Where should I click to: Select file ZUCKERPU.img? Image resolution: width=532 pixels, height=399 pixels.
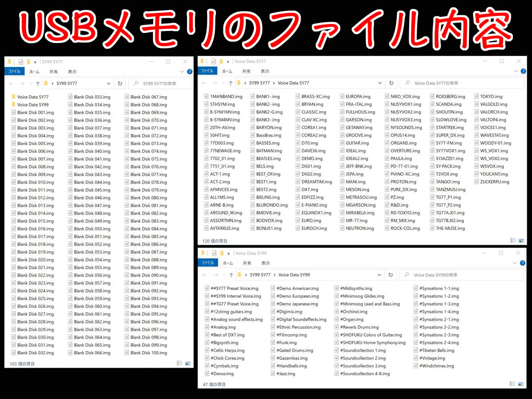tap(492, 182)
